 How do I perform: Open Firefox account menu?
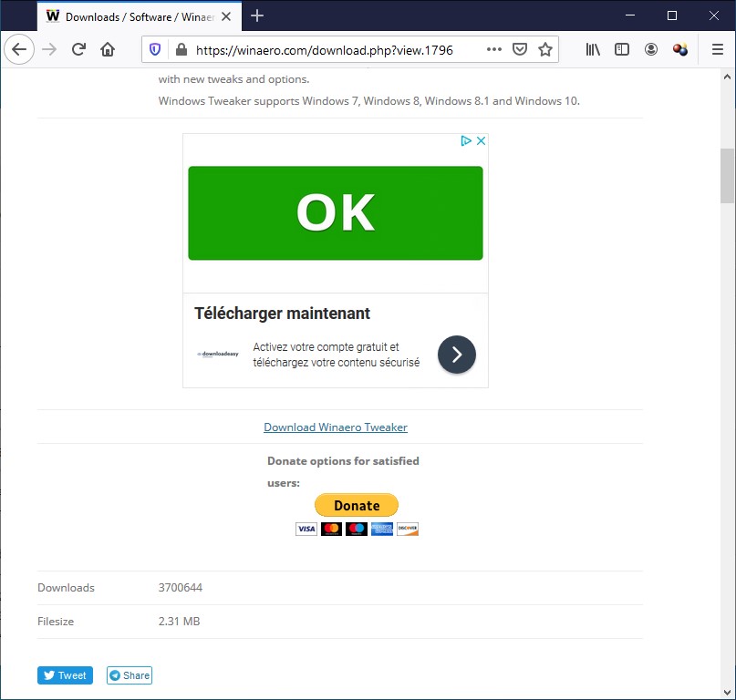(x=651, y=49)
